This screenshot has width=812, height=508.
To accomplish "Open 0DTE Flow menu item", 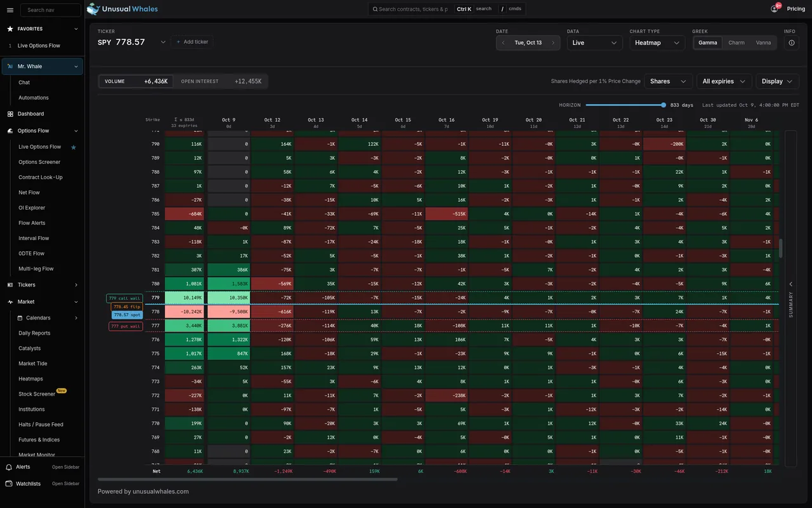I will click(x=32, y=253).
